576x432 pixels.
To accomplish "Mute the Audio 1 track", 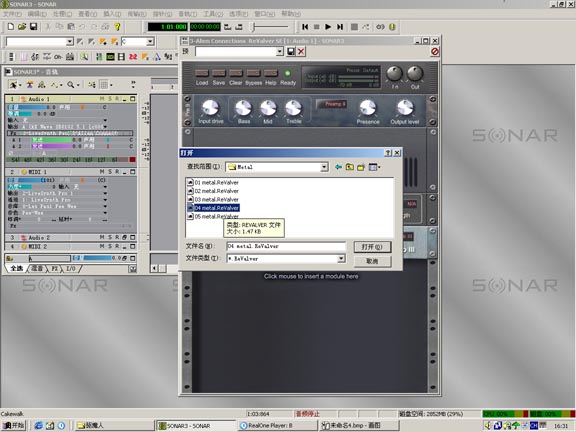I will [102, 99].
